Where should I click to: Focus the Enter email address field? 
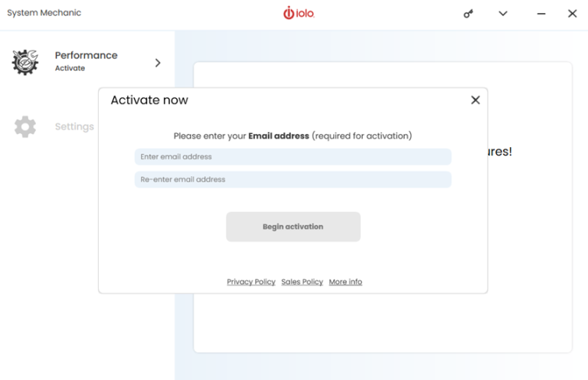click(x=292, y=157)
